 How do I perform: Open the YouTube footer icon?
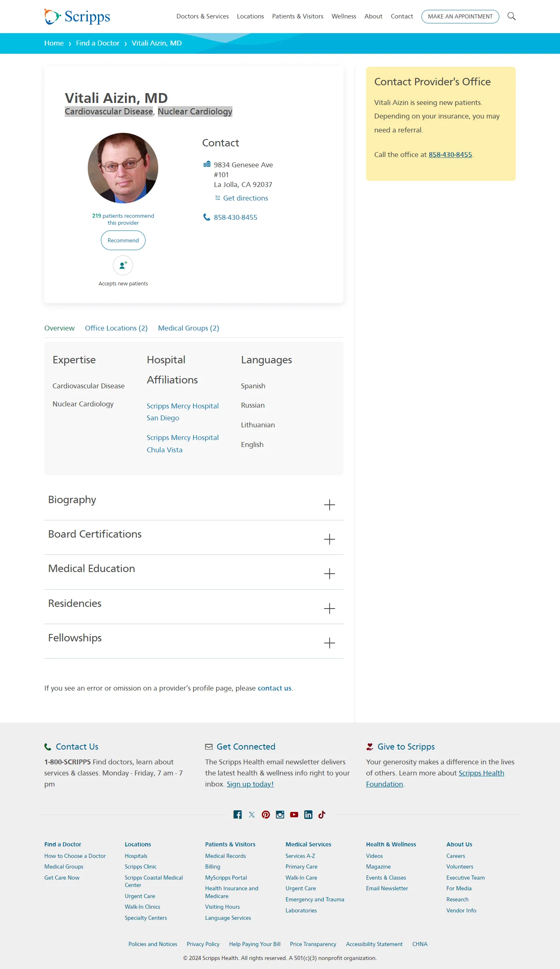click(294, 814)
